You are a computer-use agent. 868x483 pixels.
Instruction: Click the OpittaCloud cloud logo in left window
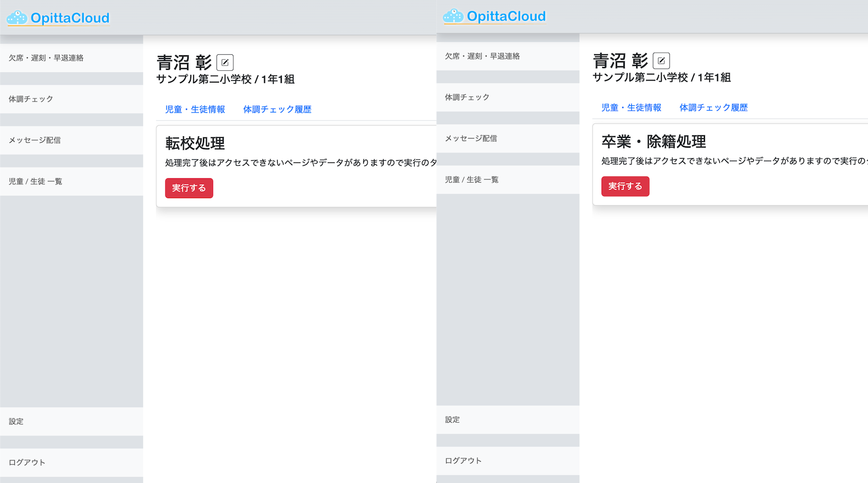click(x=17, y=18)
